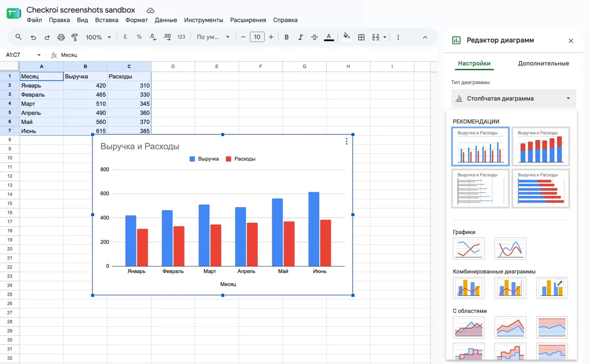Open the 123 number format menu

tap(181, 37)
